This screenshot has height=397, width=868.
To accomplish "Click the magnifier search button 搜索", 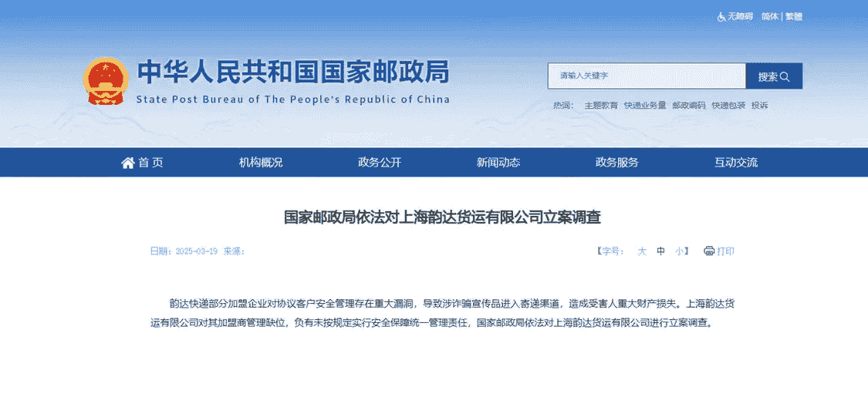I will coord(773,76).
